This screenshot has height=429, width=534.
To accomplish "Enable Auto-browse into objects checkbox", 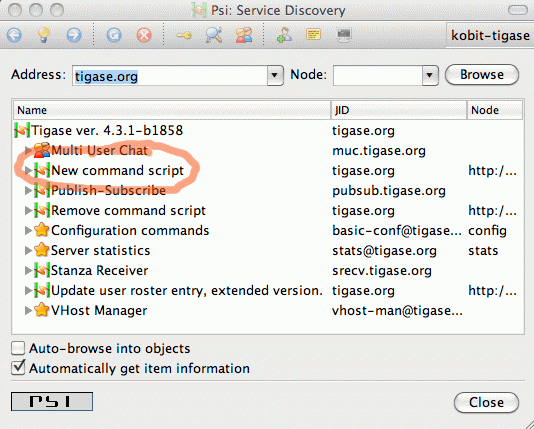I will click(18, 348).
